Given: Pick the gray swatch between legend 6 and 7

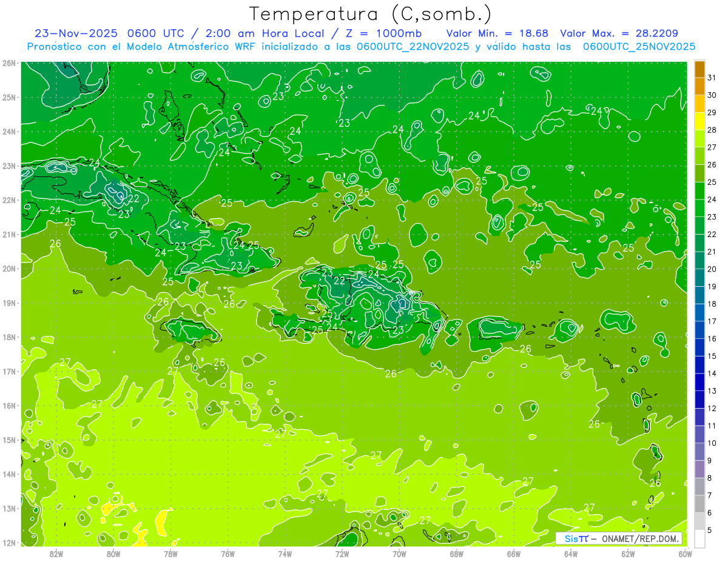Looking at the screenshot, I should click(x=700, y=504).
